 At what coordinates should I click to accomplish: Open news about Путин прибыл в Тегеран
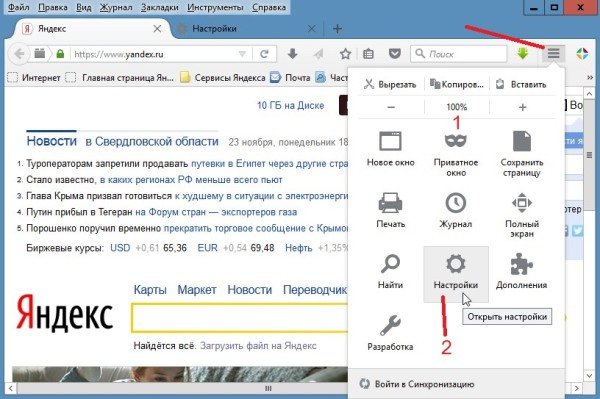coord(161,212)
